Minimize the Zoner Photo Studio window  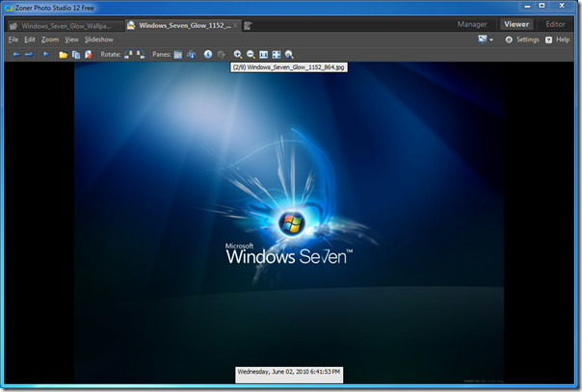527,6
